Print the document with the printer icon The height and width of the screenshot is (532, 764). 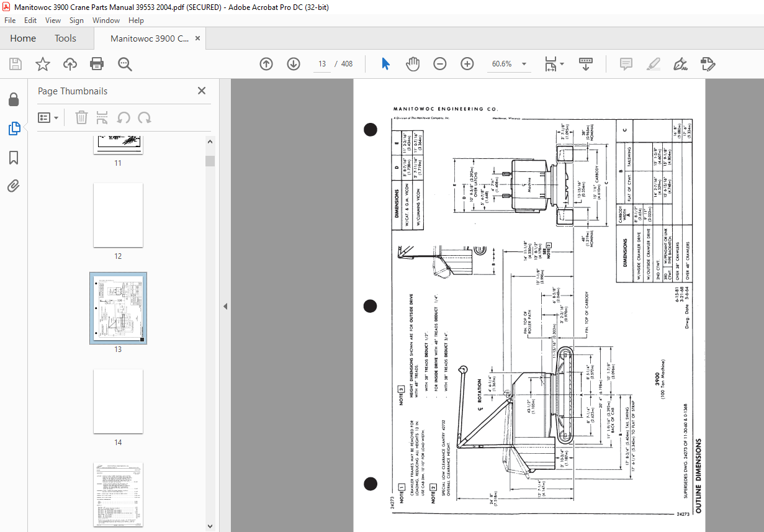pos(97,64)
